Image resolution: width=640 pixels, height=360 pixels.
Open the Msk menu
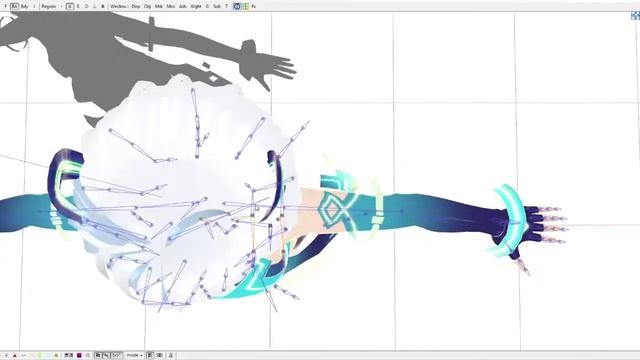coord(159,7)
